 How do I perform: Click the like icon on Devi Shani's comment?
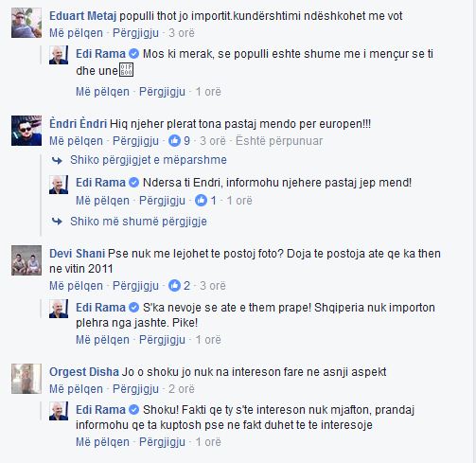pyautogui.click(x=174, y=286)
